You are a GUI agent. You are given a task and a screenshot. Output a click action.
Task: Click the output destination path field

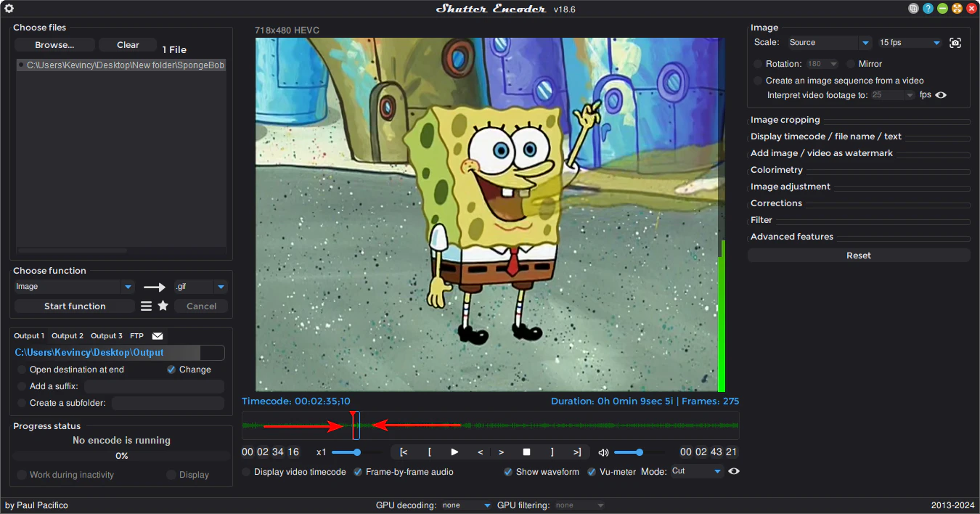pos(119,353)
